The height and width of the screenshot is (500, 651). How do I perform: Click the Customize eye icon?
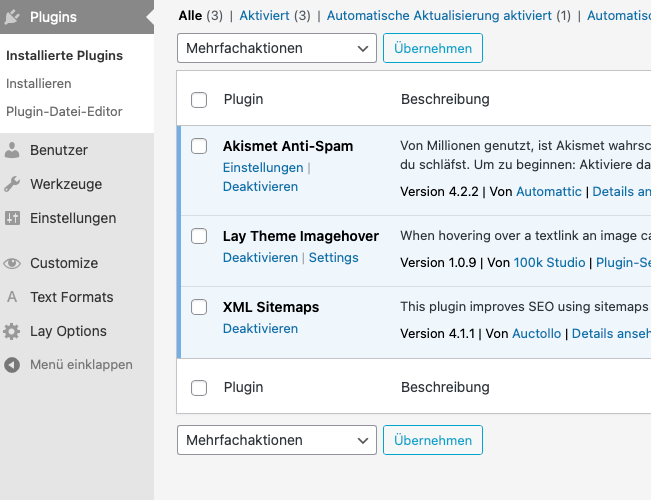click(12, 263)
